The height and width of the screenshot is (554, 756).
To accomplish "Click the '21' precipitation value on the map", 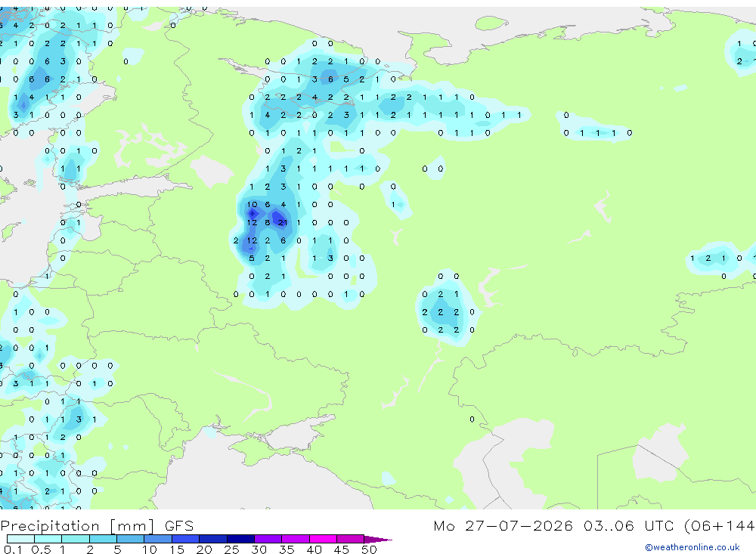I will (x=283, y=223).
